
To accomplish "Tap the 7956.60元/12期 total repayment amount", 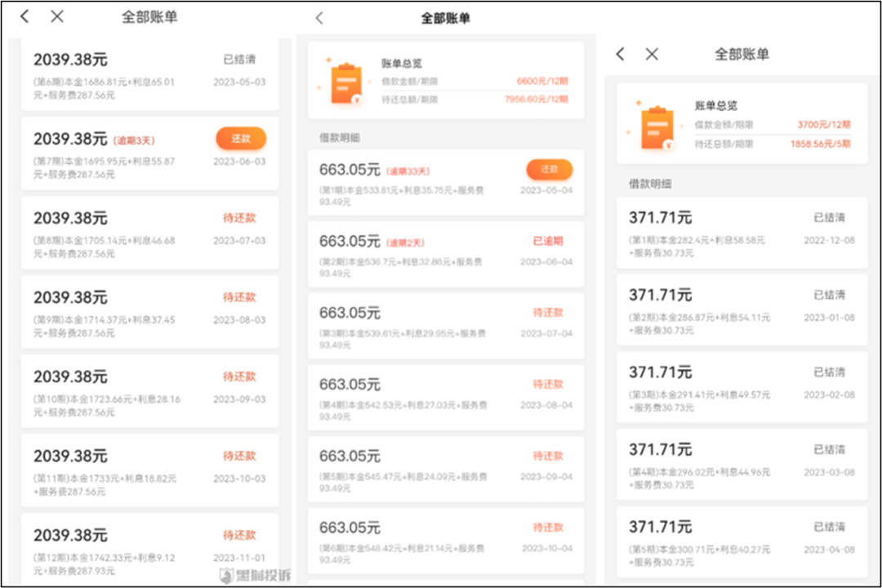I will click(x=537, y=100).
